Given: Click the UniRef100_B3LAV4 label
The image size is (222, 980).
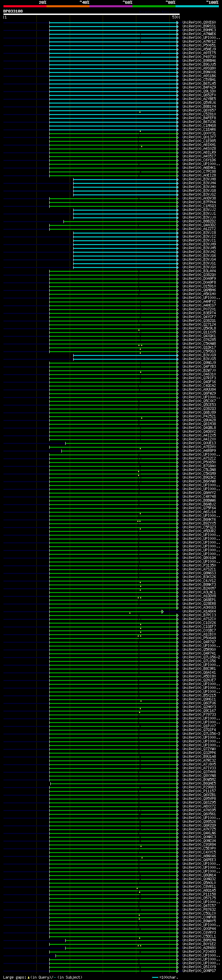Looking at the screenshot, I should click(199, 271).
